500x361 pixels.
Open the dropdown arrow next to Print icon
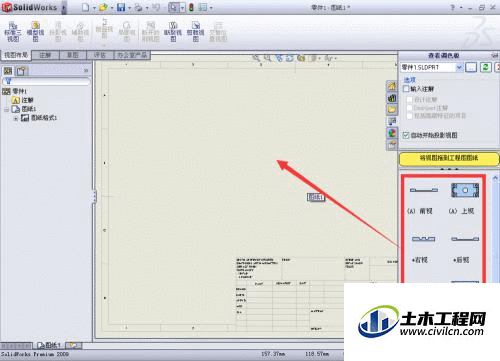[x=147, y=8]
